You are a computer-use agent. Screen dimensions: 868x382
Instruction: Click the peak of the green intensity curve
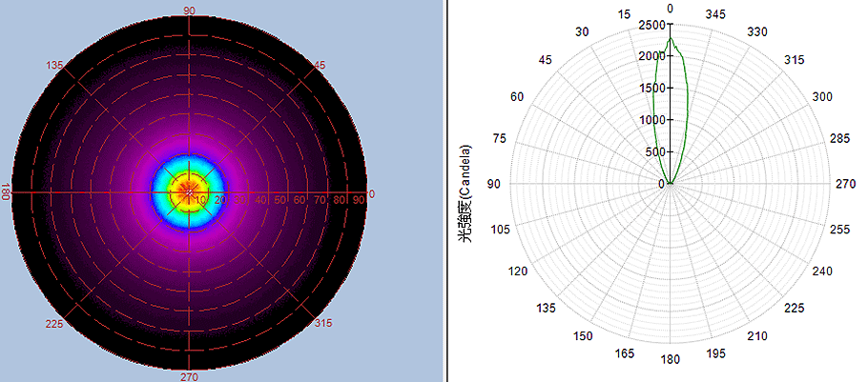coord(671,38)
